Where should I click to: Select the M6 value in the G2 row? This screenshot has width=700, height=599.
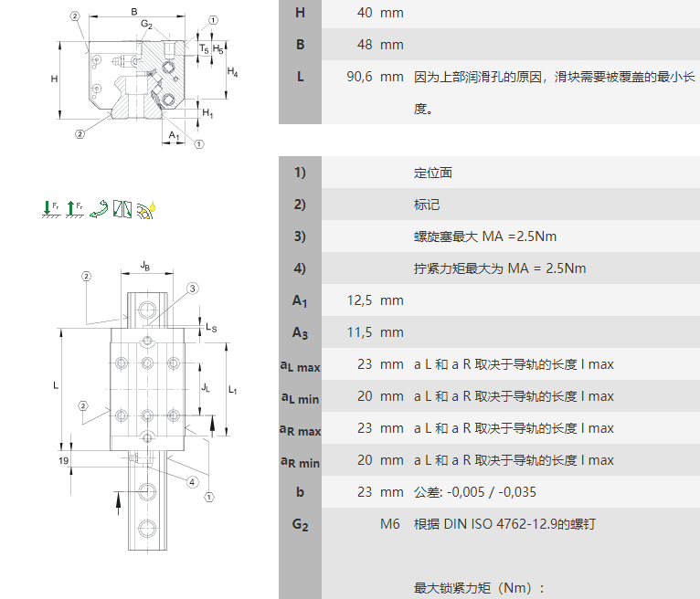click(x=391, y=524)
